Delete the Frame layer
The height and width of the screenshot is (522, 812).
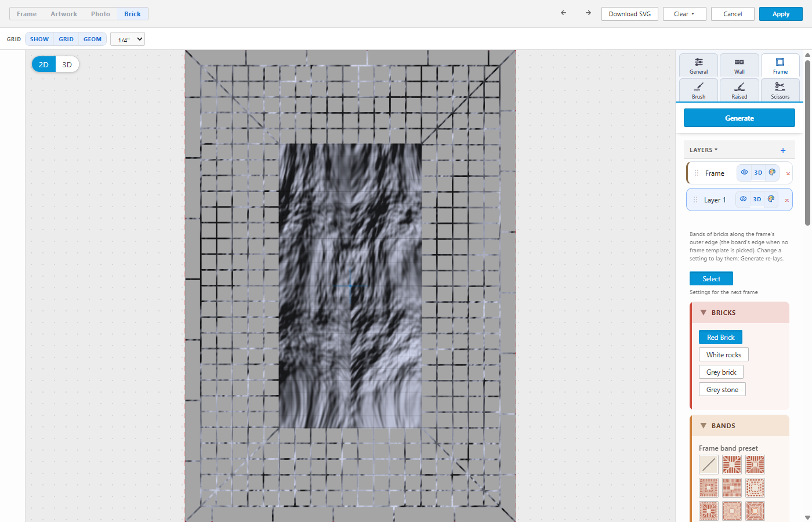point(788,173)
